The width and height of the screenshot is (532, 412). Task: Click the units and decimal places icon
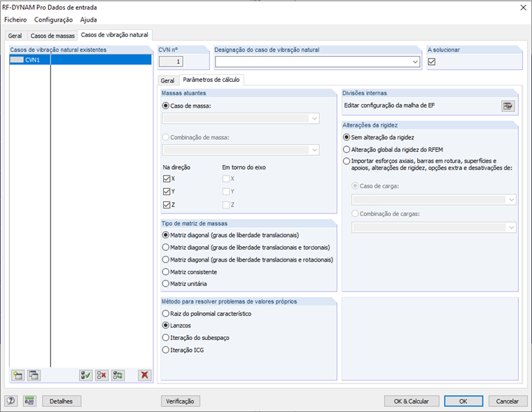(29, 401)
